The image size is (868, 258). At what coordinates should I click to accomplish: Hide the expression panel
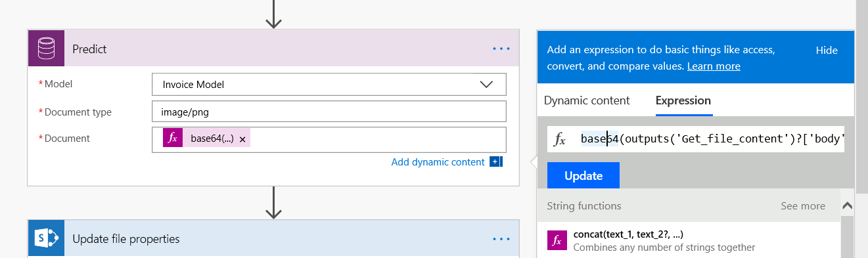pyautogui.click(x=827, y=51)
